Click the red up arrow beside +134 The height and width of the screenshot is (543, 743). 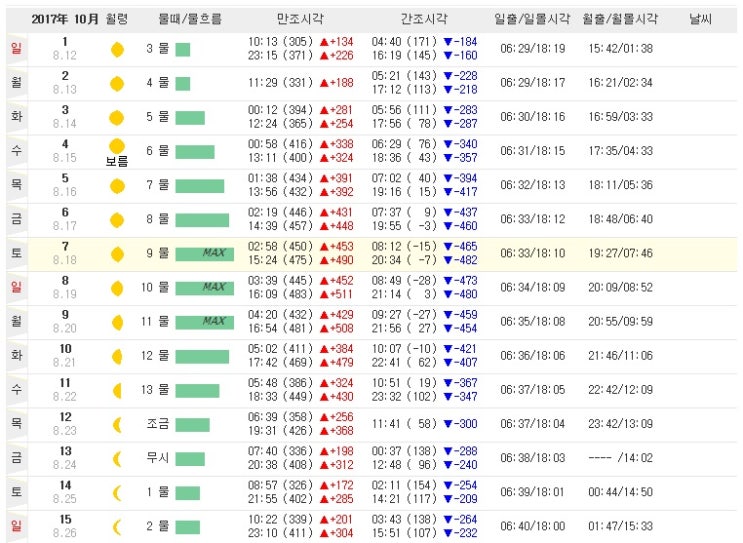tap(324, 42)
